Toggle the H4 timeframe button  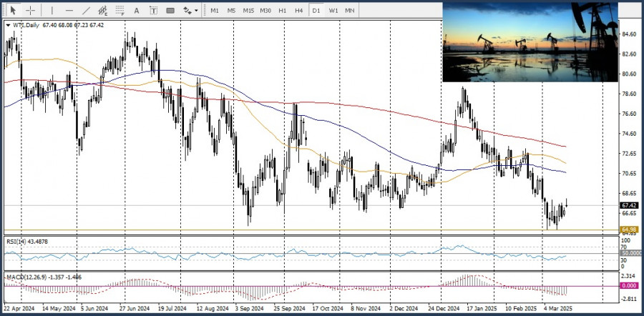(299, 11)
